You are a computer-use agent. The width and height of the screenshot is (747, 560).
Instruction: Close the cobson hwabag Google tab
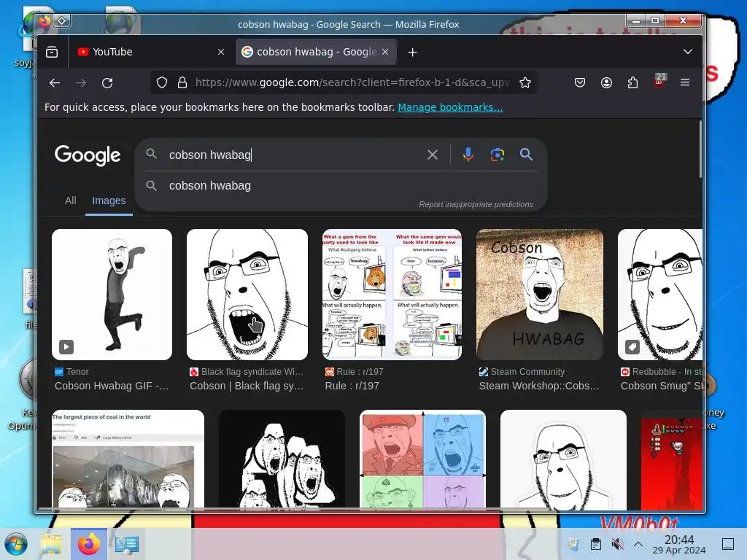click(385, 52)
